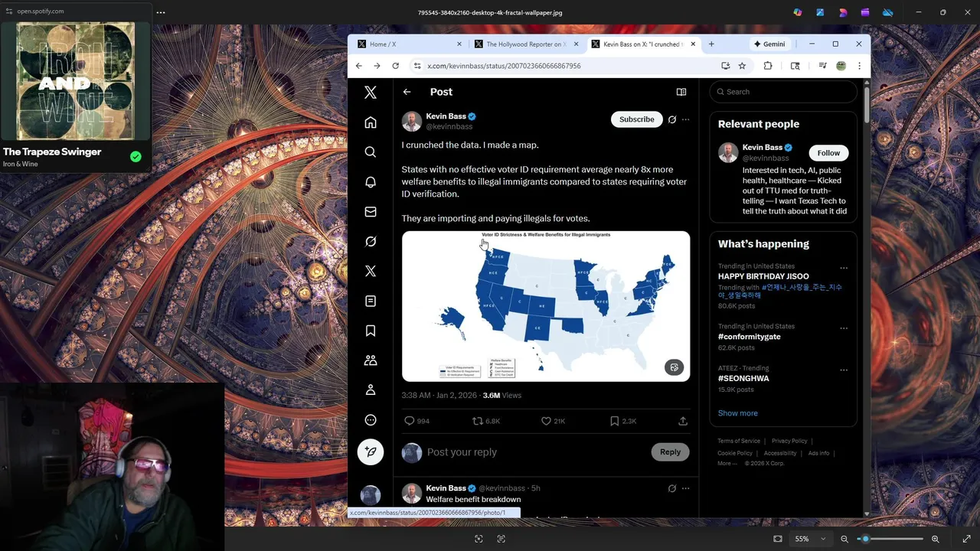Screen dimensions: 980x551
Task: Close the 'Home / X' tab
Action: (x=459, y=44)
